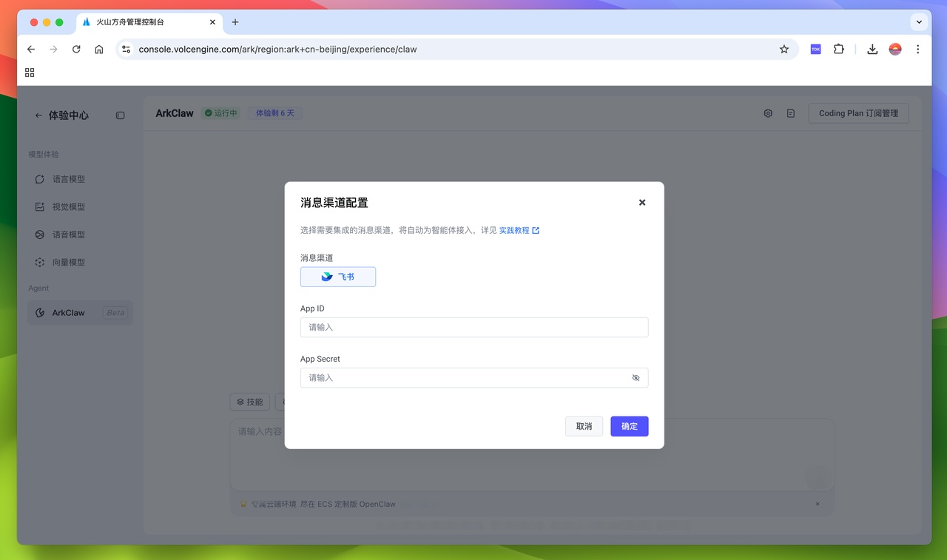Open the tab search chevron at top right
Viewport: 947px width, 560px height.
919,22
